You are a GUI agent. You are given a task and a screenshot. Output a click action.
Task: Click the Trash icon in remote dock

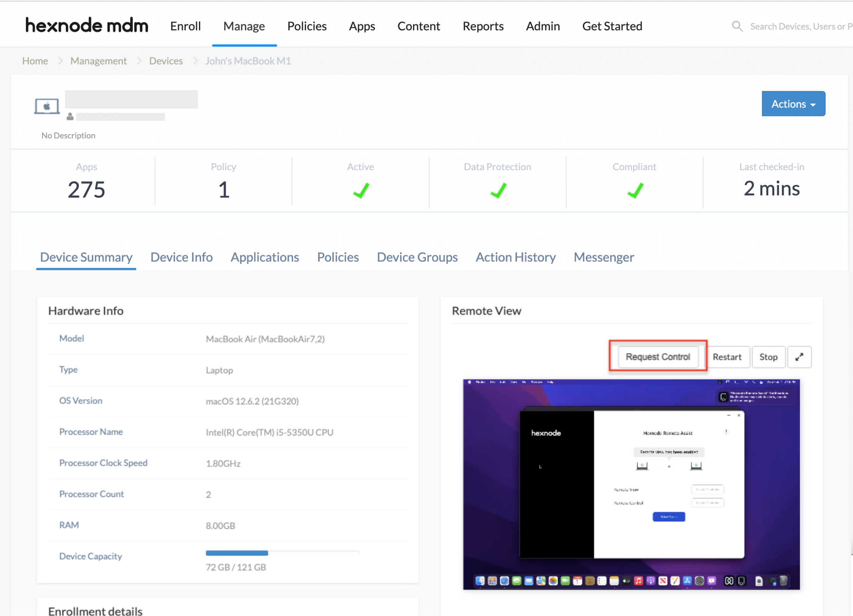point(783,581)
